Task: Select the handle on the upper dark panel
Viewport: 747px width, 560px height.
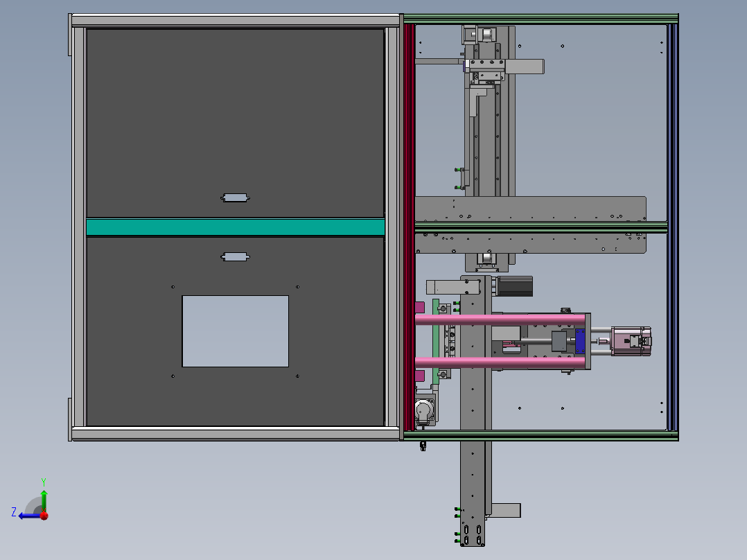Action: coord(236,198)
